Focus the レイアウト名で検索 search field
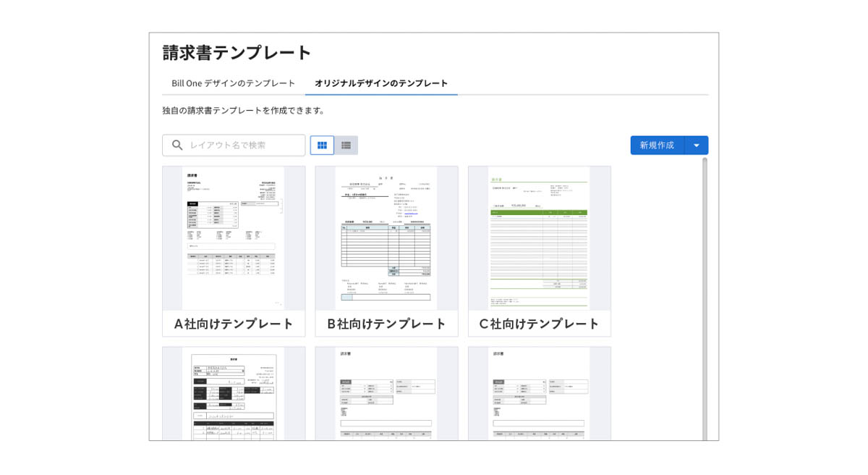Image resolution: width=868 pixels, height=475 pixels. (x=234, y=146)
